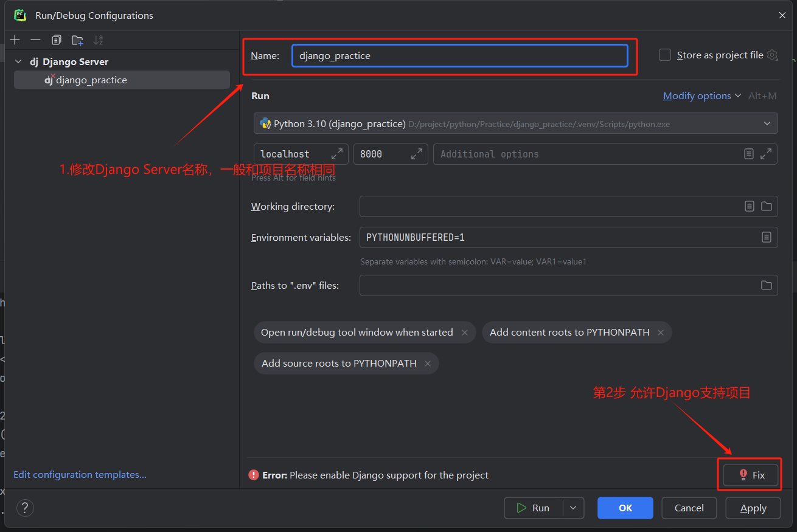This screenshot has height=532, width=797.
Task: Browse folder for Working directory
Action: pos(767,207)
